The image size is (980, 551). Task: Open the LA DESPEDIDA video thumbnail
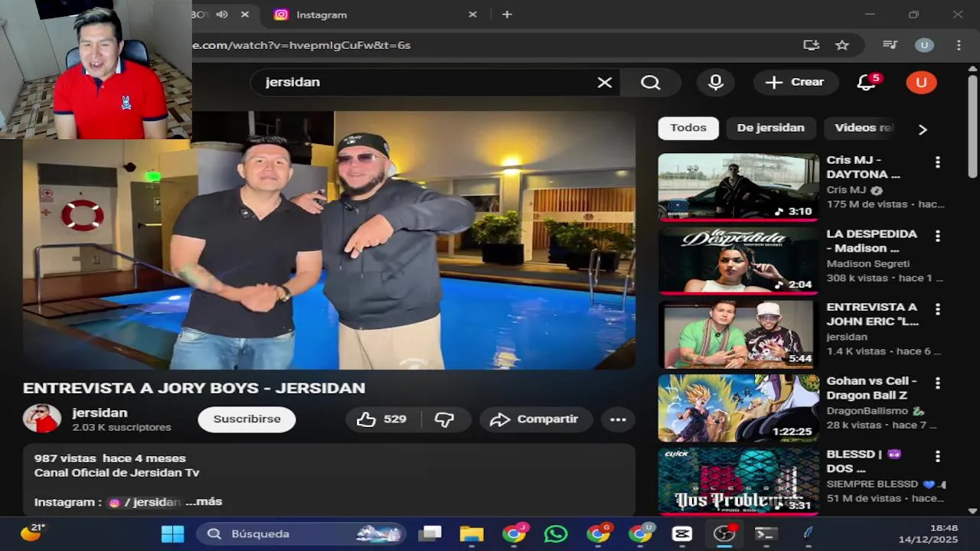(x=738, y=260)
